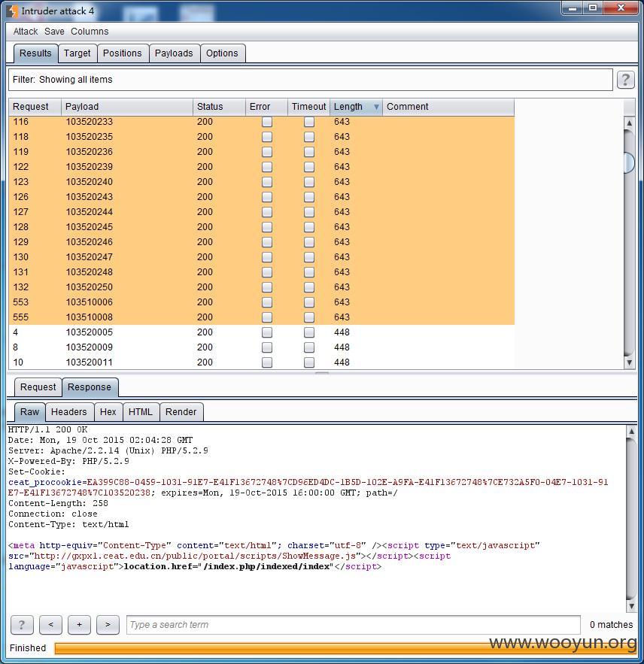The width and height of the screenshot is (644, 664).
Task: Select row with payload 103510008
Action: pos(261,317)
